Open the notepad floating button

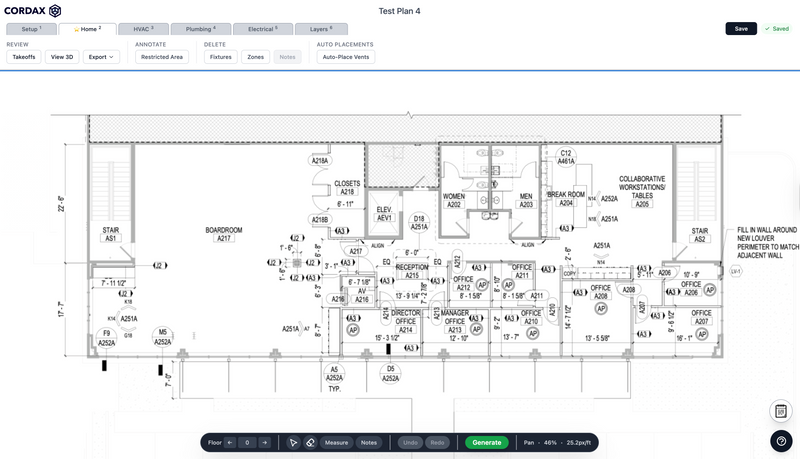(x=782, y=411)
